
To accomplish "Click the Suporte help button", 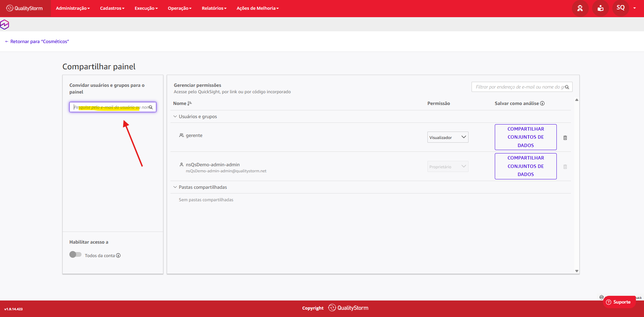I will [619, 302].
